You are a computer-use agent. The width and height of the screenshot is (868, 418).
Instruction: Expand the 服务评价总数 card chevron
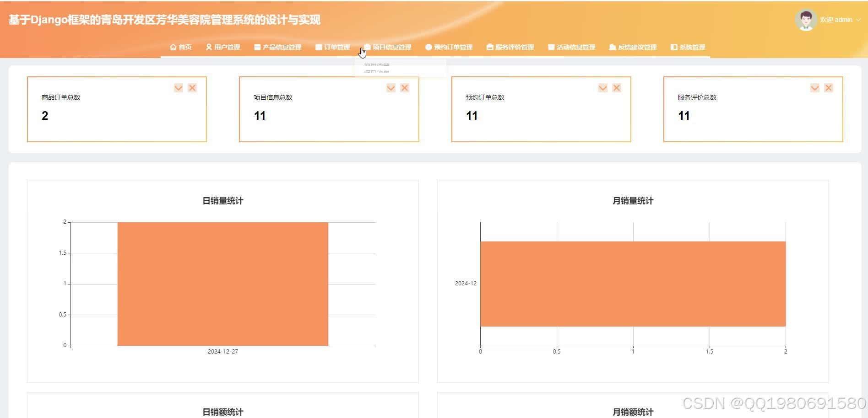pos(814,88)
